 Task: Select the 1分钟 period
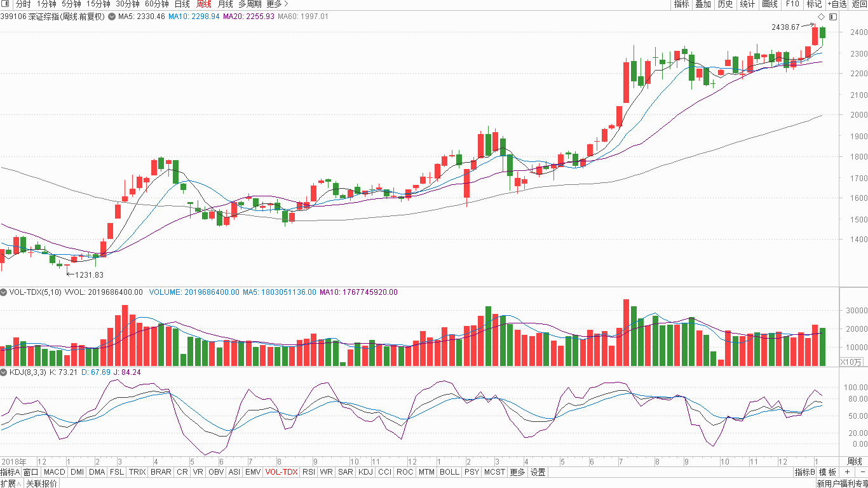pyautogui.click(x=46, y=4)
